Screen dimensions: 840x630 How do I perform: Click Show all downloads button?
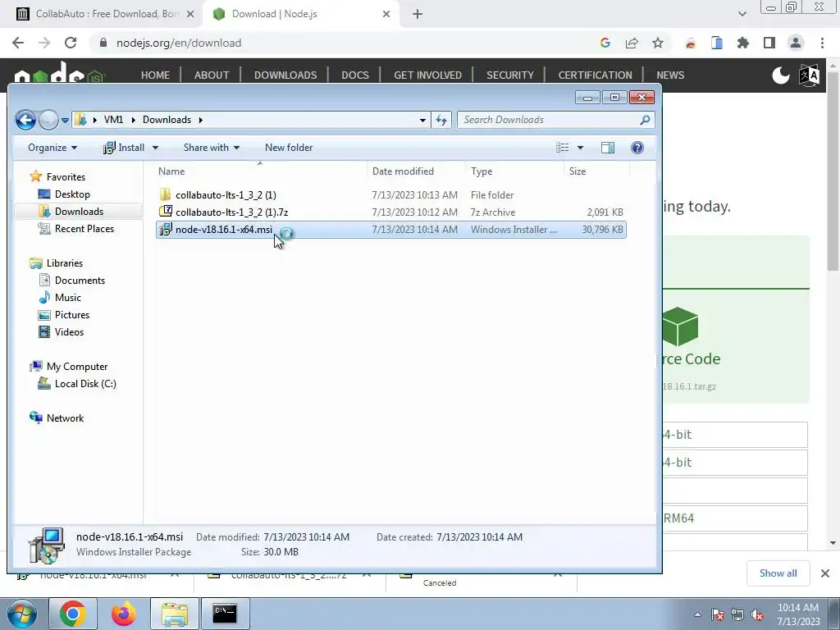coord(778,573)
